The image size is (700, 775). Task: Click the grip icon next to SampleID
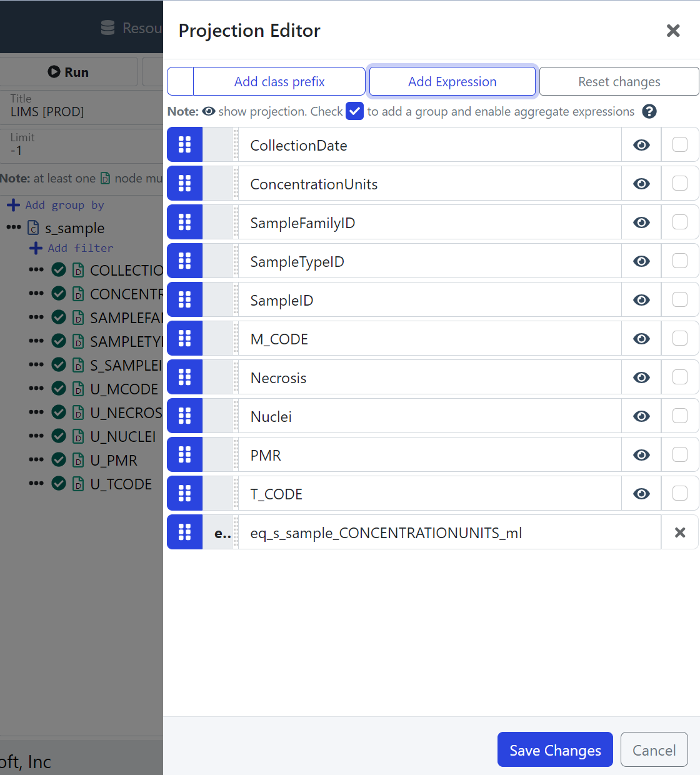(184, 300)
